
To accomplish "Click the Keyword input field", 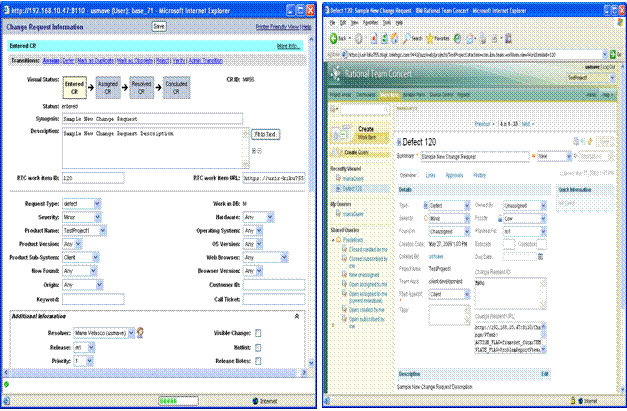I will pyautogui.click(x=93, y=299).
